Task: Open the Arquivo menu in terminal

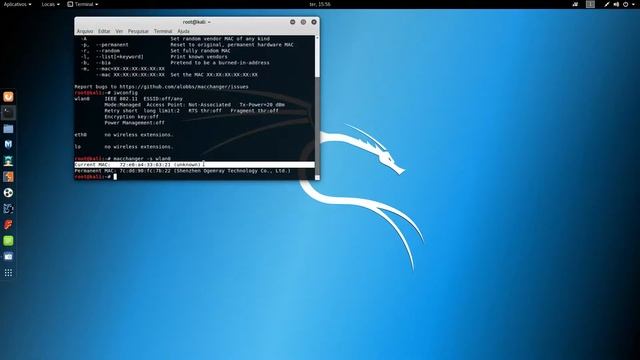Action: [85, 31]
